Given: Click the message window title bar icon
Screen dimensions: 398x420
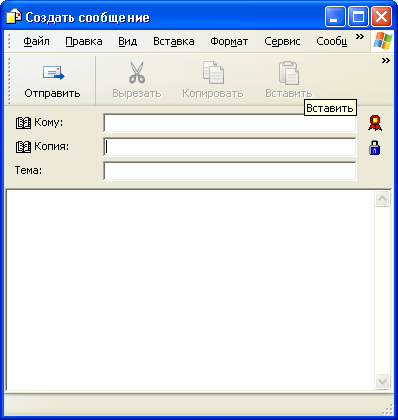Looking at the screenshot, I should click(14, 17).
